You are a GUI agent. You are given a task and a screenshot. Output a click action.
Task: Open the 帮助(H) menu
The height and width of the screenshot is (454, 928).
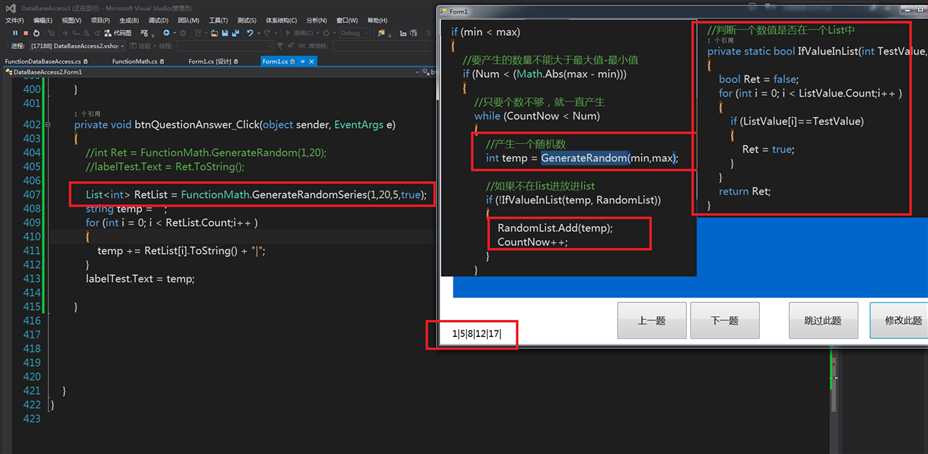377,21
